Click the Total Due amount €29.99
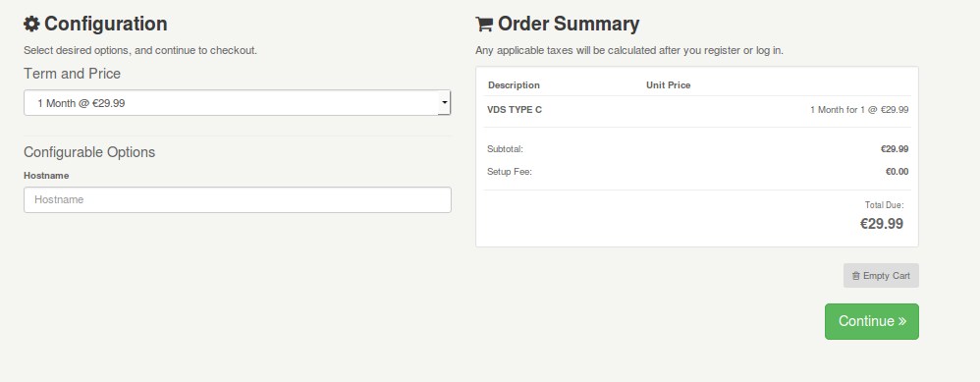980x382 pixels. click(882, 224)
